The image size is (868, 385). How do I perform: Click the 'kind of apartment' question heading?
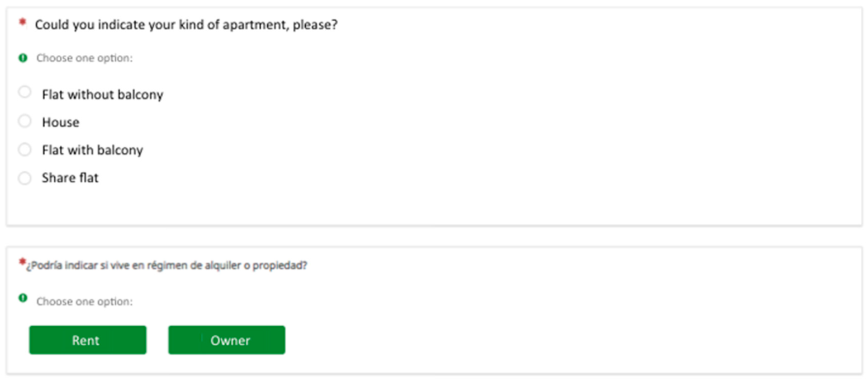[186, 25]
